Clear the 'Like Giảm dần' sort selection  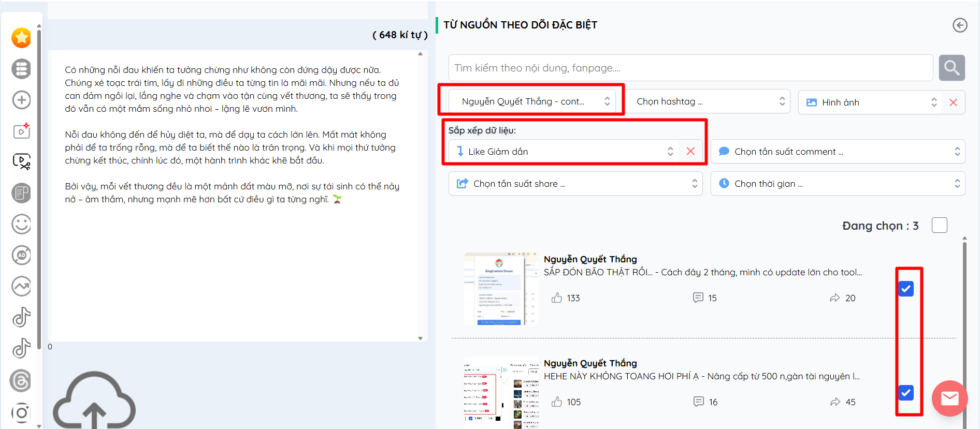tap(690, 151)
